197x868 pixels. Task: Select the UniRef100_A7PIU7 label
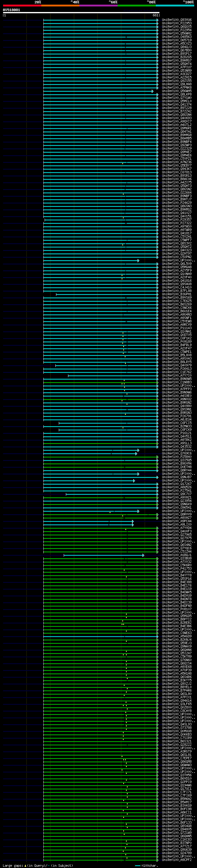pyautogui.click(x=177, y=67)
